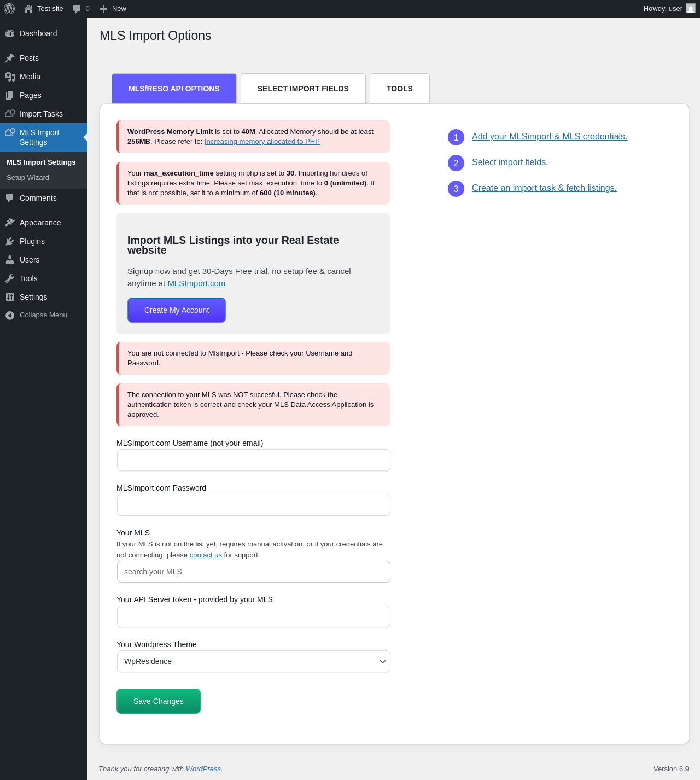Open Import Tasks in sidebar
Screen dimensions: 700x780
click(x=44, y=114)
